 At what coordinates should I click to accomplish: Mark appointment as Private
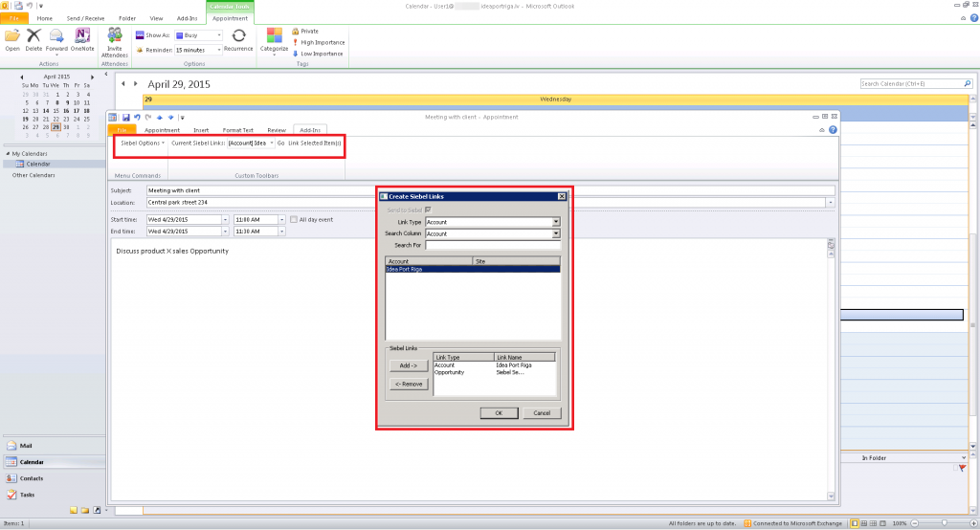(305, 32)
